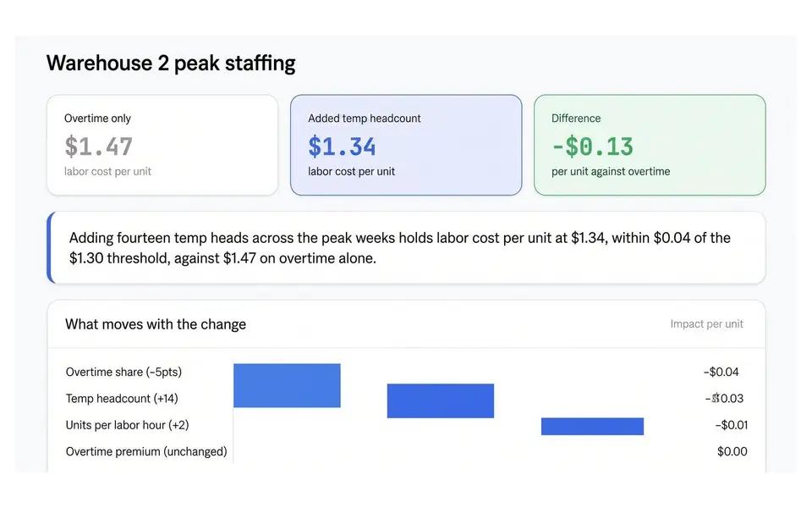Select the Added temp headcount card
This screenshot has width=812, height=508.
(406, 145)
